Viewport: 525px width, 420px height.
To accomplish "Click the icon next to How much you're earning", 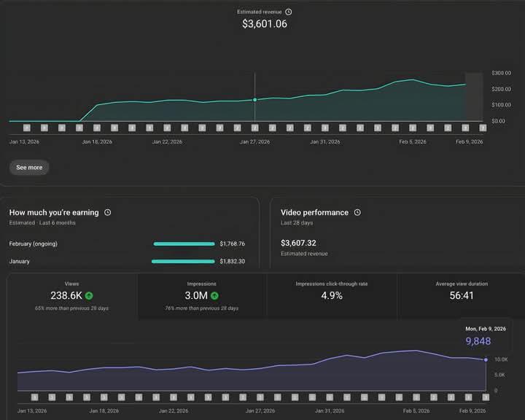I will [x=108, y=212].
